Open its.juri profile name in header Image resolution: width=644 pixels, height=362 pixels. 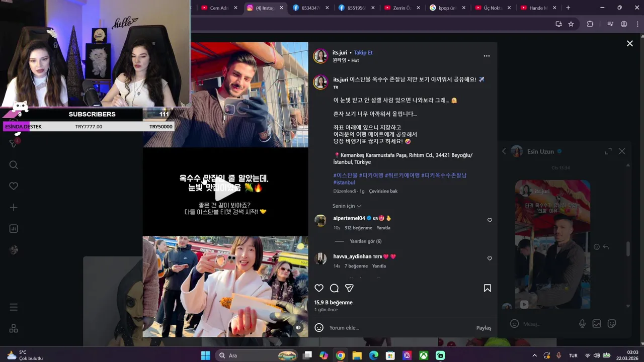pos(340,52)
